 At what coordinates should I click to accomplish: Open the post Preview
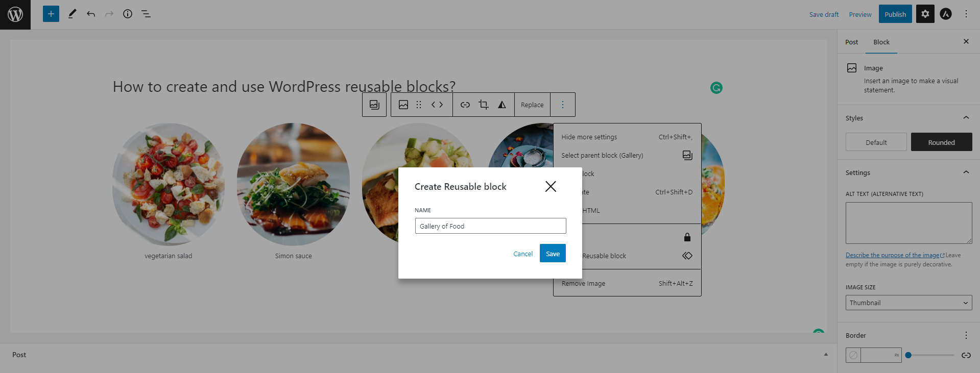point(861,14)
